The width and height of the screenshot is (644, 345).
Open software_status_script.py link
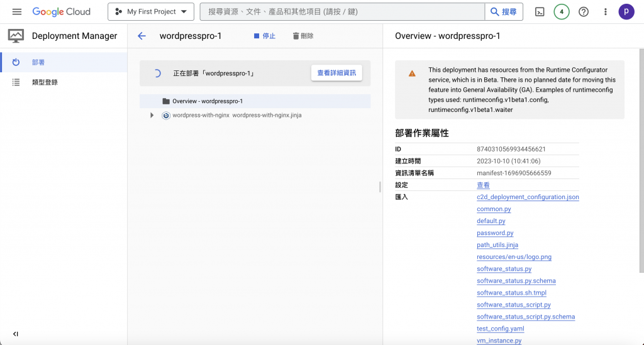tap(514, 305)
